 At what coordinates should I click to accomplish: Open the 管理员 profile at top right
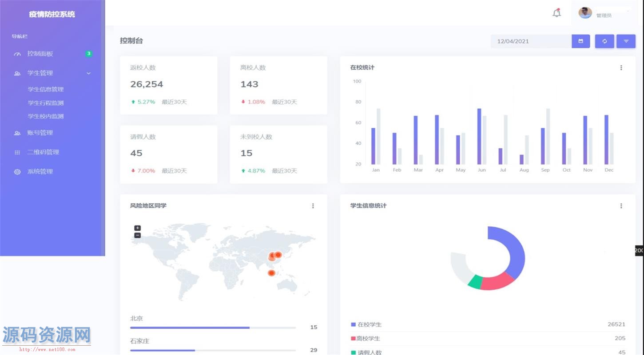pos(595,13)
